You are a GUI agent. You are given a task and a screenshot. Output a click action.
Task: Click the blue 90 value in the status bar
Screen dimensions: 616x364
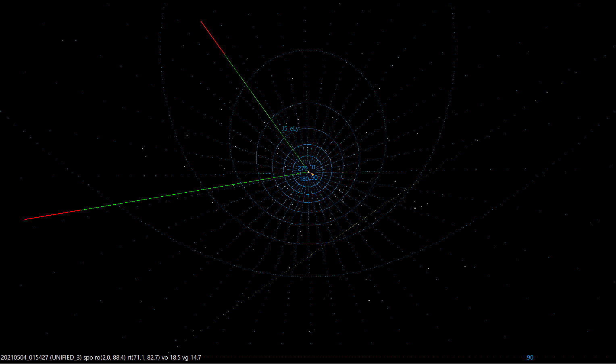click(x=530, y=358)
